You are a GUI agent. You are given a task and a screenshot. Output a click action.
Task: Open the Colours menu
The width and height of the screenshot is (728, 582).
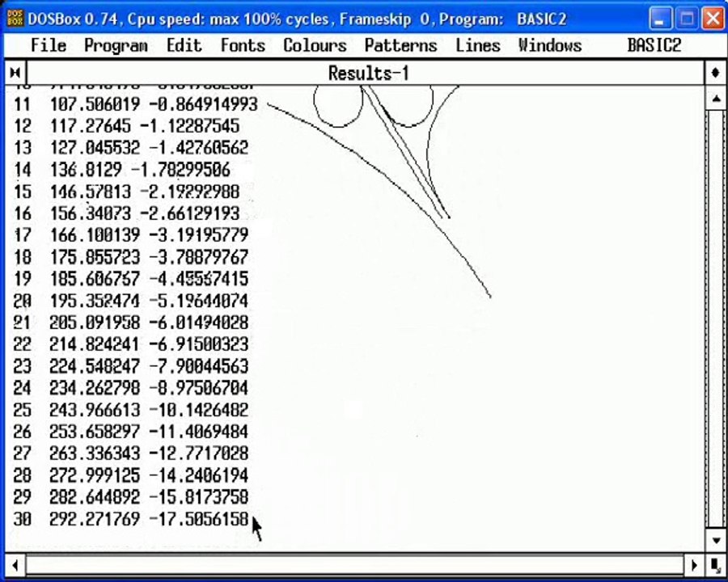coord(315,45)
